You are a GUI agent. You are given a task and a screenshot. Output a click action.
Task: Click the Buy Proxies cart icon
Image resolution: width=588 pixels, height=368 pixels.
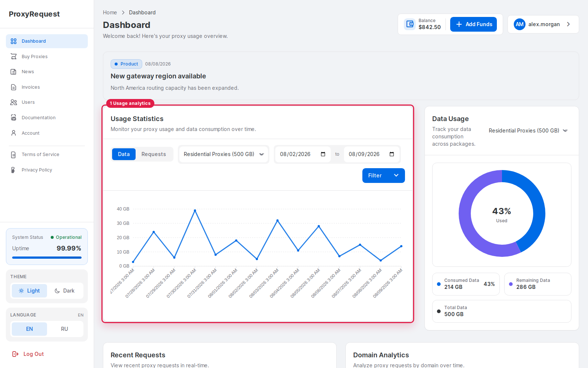pyautogui.click(x=14, y=56)
